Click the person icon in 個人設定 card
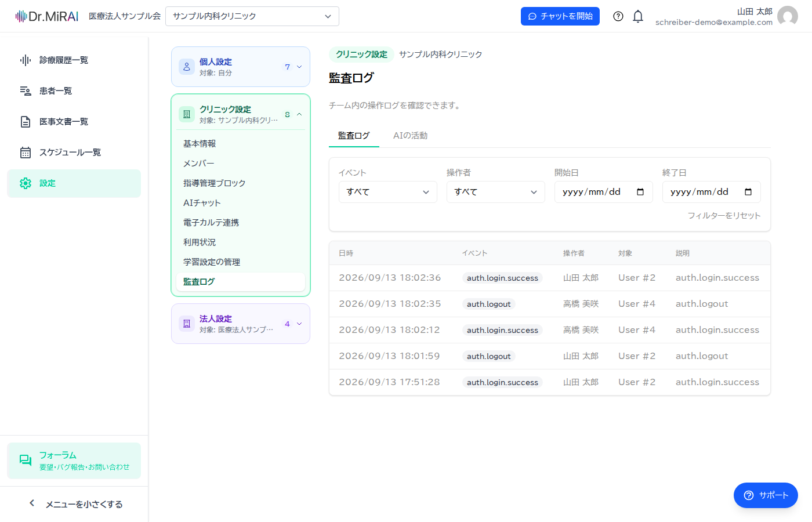This screenshot has width=812, height=522. 187,67
